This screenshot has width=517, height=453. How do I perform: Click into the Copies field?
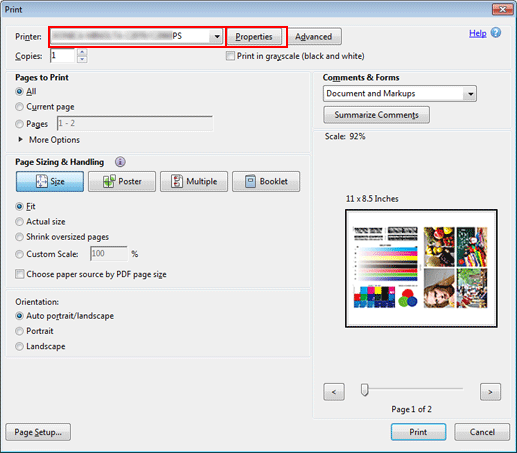point(63,56)
